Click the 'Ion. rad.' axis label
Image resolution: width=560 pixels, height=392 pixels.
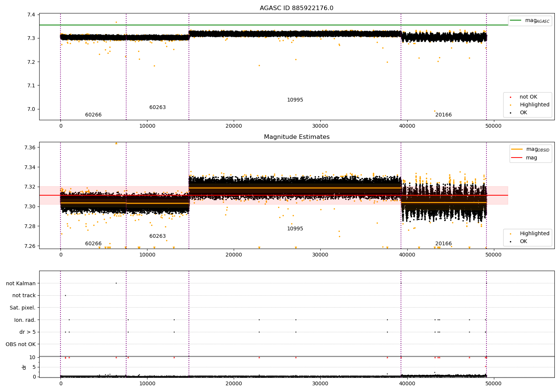[25, 320]
